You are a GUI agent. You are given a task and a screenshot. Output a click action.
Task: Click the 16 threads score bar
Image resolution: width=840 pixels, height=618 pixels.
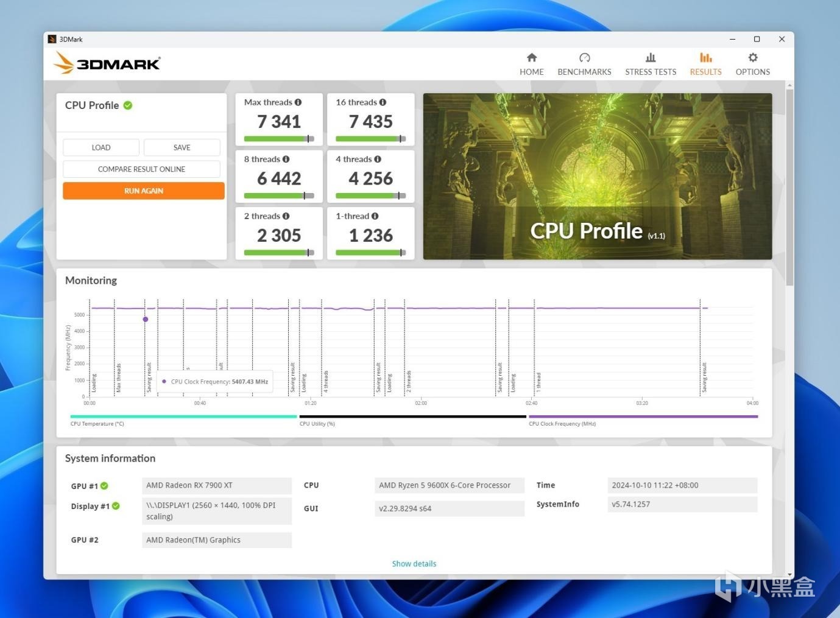tap(370, 139)
